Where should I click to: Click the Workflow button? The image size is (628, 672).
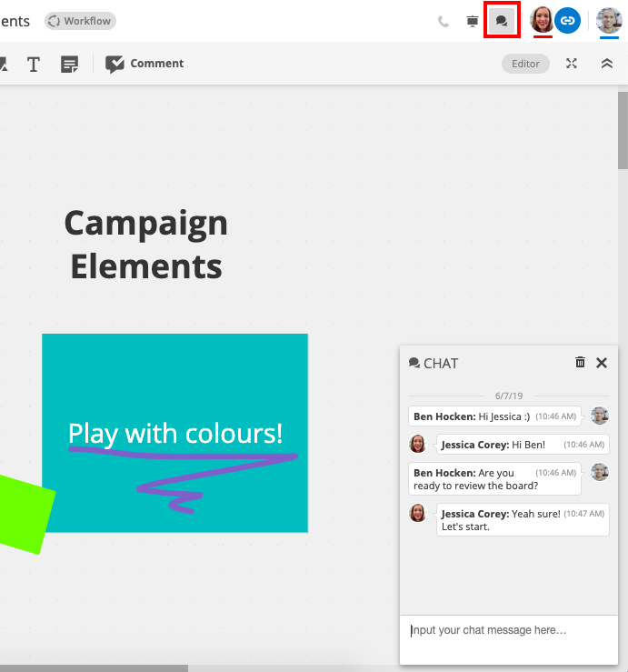[x=80, y=21]
